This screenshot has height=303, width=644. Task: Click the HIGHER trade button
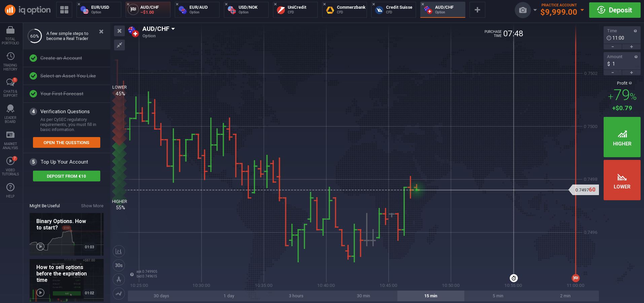(622, 137)
